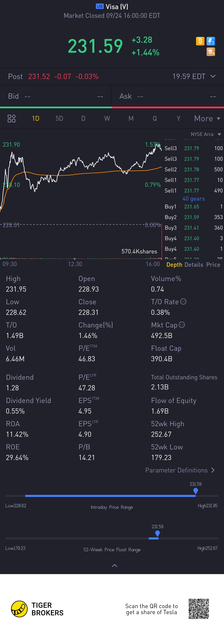Tap the Vol value 6.46M
This screenshot has width=224, height=644.
coord(15,359)
